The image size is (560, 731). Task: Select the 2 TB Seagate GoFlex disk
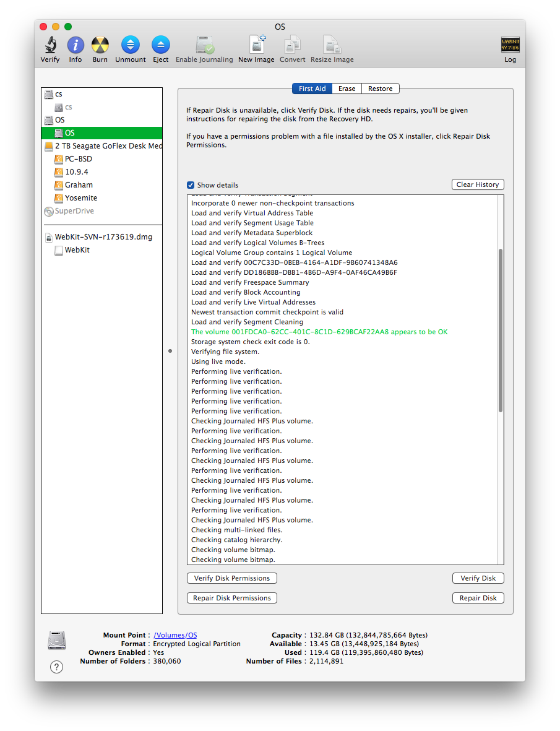click(x=101, y=146)
